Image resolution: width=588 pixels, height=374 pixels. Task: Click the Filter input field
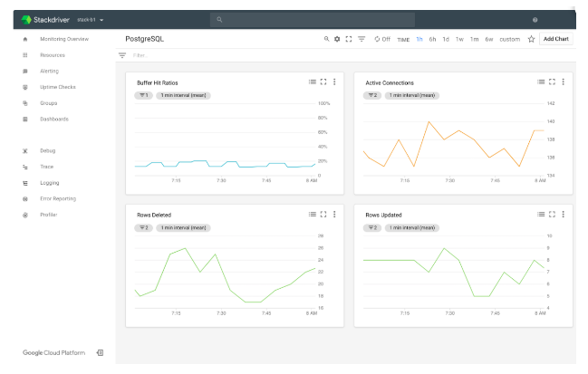[181, 55]
